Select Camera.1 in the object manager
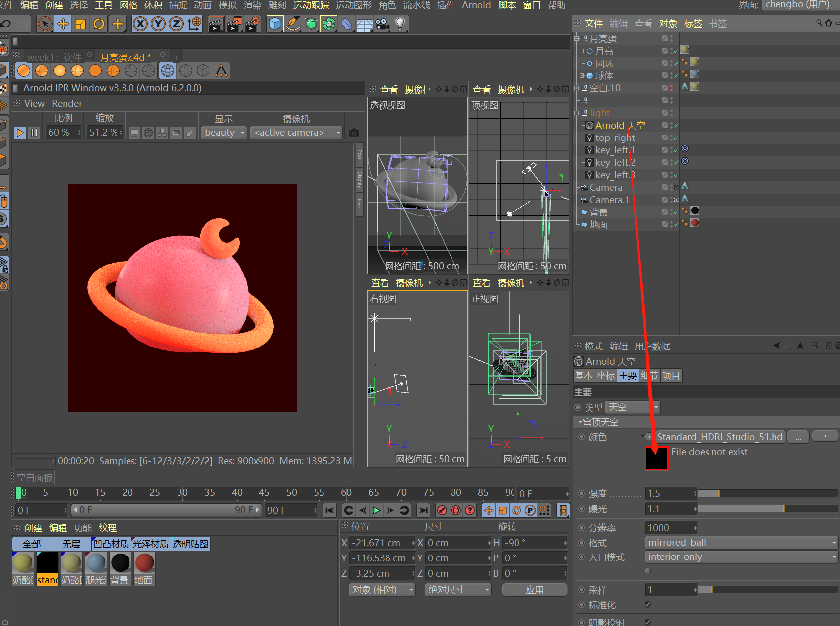 609,200
